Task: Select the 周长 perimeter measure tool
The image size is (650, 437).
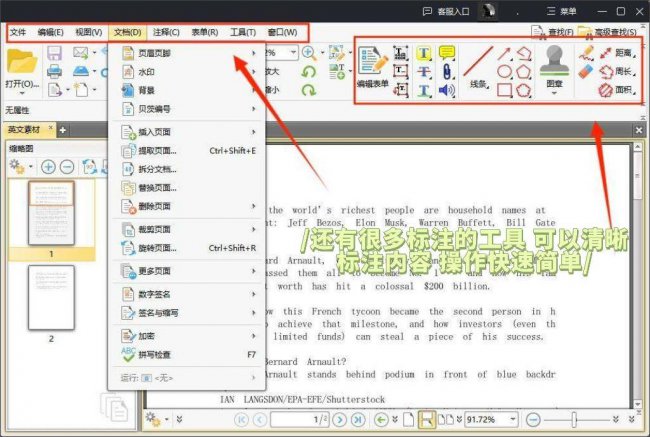Action: pyautogui.click(x=617, y=71)
